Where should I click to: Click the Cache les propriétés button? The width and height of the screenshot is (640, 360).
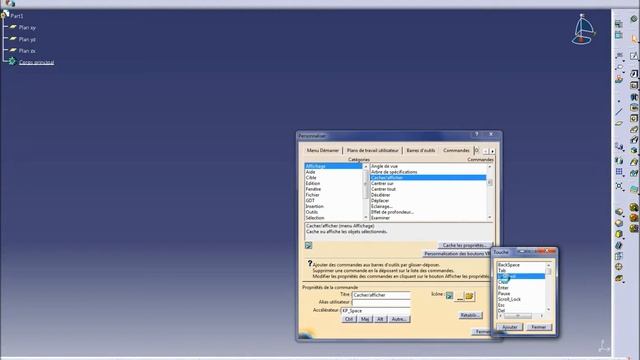[464, 245]
